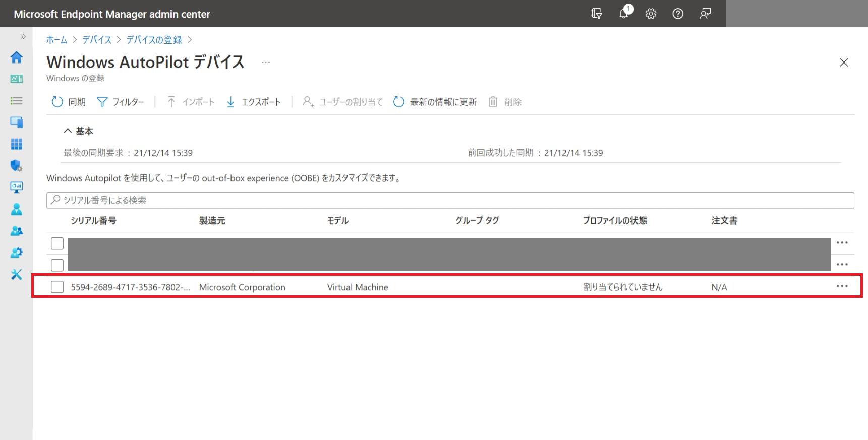The width and height of the screenshot is (868, 440).
Task: Sort by グループ タグ column header
Action: [x=477, y=221]
